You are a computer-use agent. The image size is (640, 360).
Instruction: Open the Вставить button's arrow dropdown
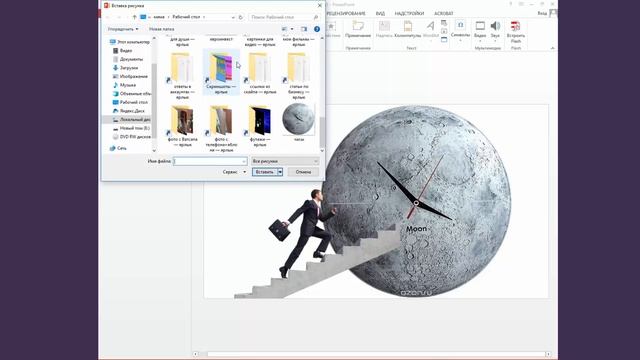tap(280, 172)
